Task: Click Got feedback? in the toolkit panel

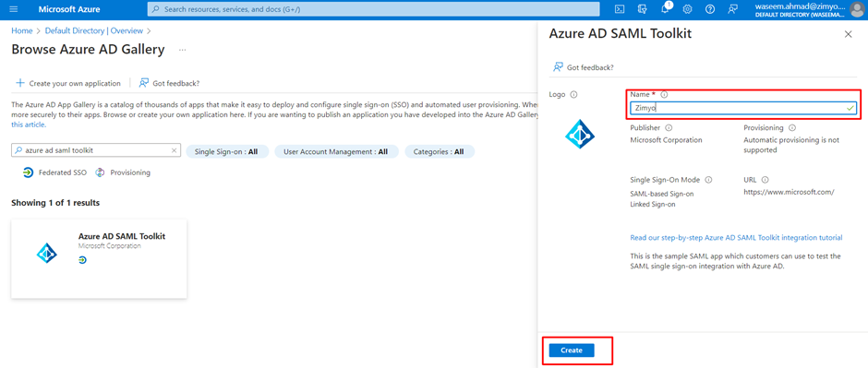Action: pyautogui.click(x=590, y=67)
